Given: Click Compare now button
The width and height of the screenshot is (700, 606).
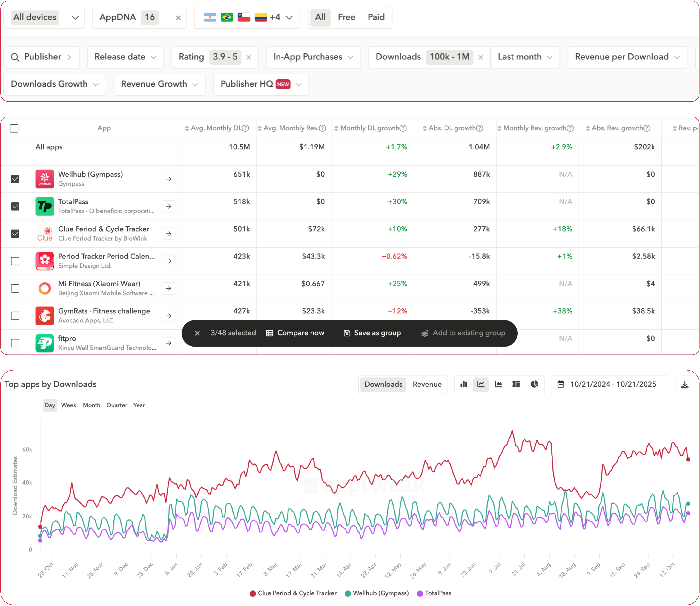Looking at the screenshot, I should click(x=295, y=333).
